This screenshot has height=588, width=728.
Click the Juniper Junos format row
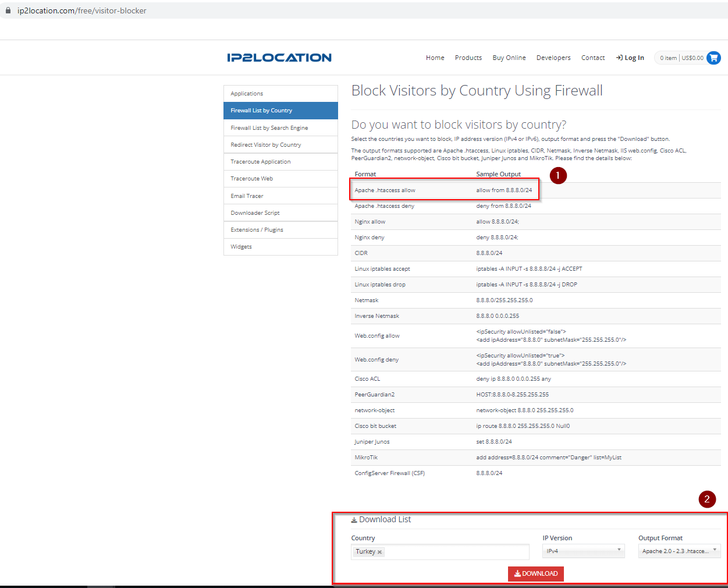[x=536, y=442]
